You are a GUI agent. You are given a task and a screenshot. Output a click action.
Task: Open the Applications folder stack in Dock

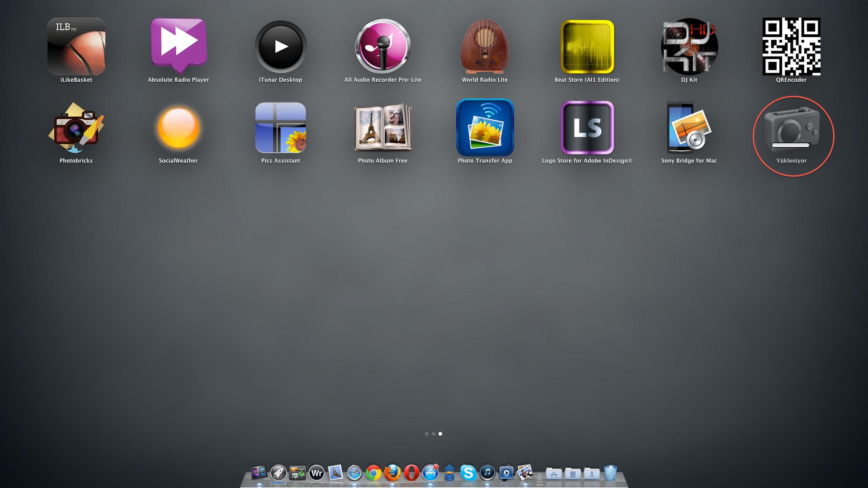coord(554,474)
